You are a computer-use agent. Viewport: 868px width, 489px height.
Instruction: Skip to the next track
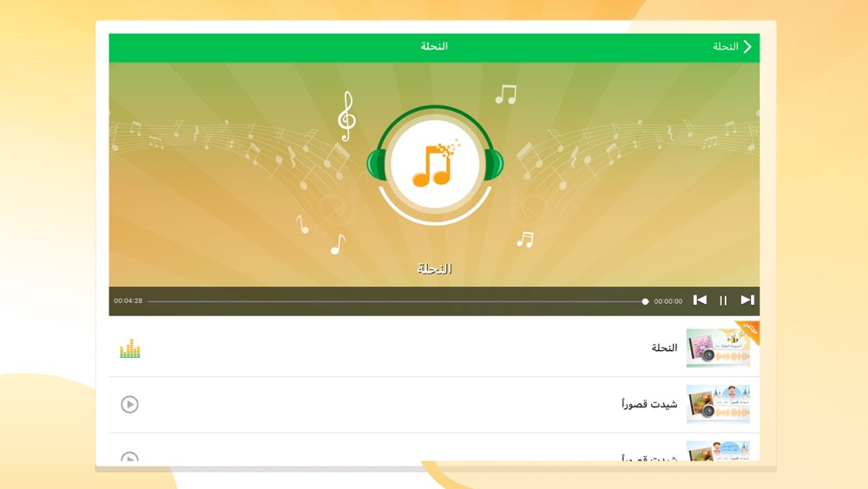point(747,301)
